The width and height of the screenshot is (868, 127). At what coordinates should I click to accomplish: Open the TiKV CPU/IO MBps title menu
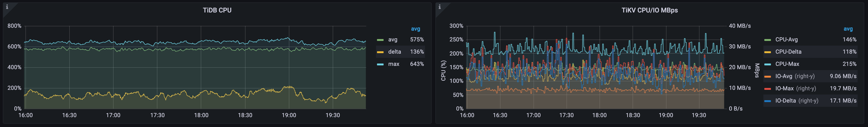(649, 10)
